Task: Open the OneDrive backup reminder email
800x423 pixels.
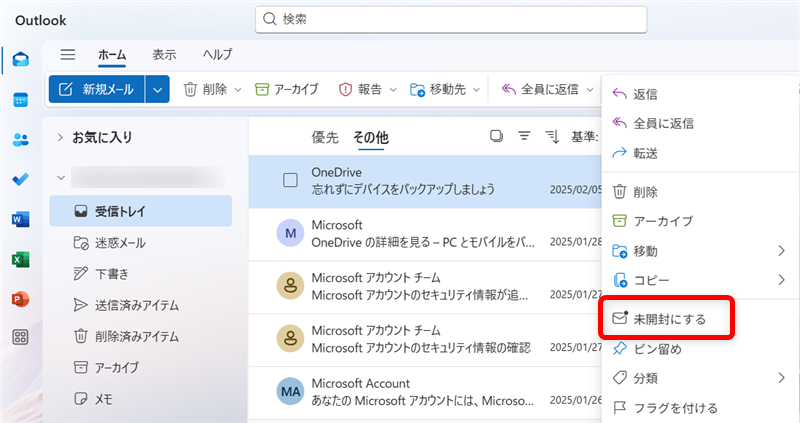Action: [426, 181]
